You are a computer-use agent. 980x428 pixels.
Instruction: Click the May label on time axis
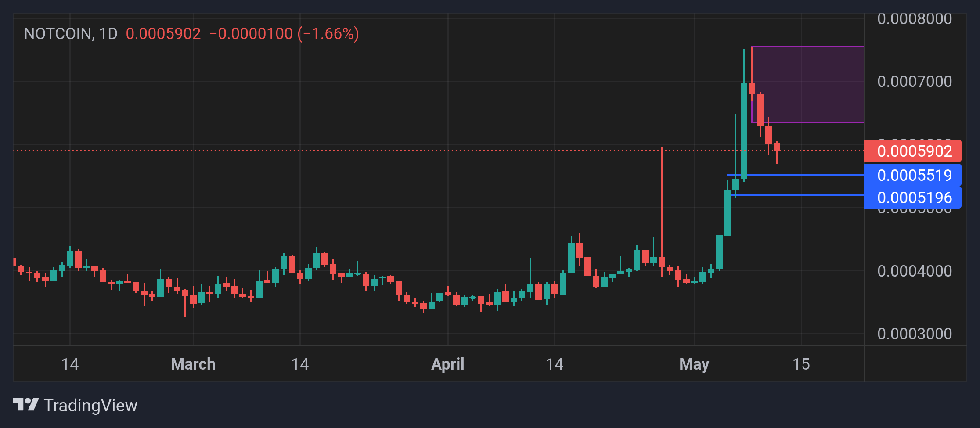coord(694,364)
